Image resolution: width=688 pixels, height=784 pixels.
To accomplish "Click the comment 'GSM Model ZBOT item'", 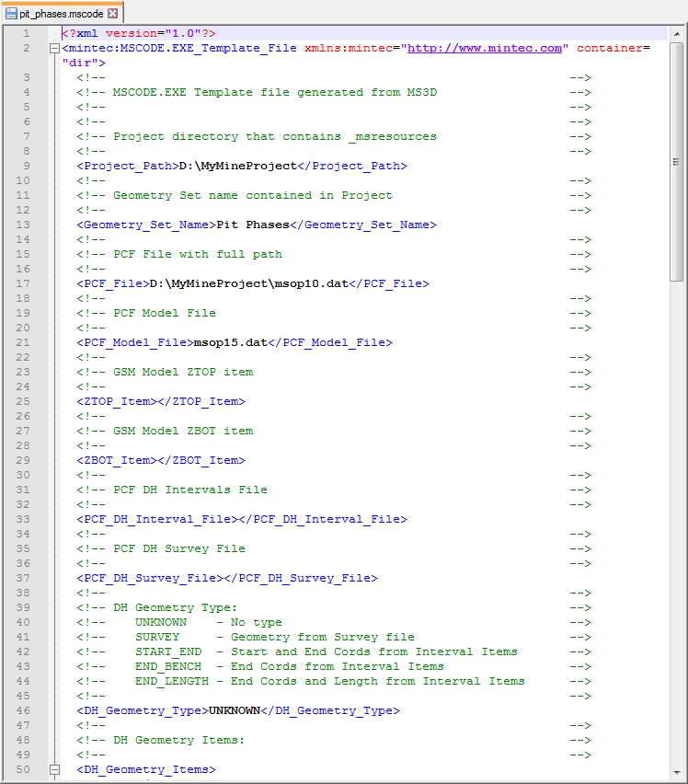I will coord(183,432).
